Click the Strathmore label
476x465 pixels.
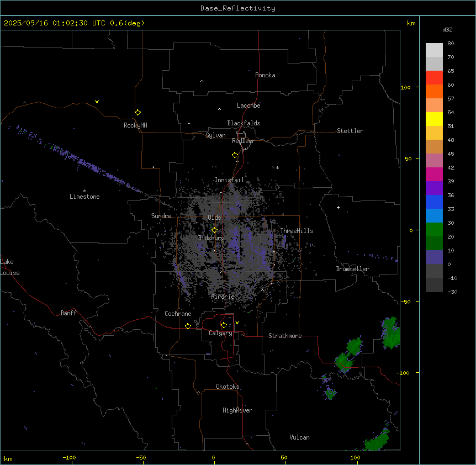[x=285, y=336]
